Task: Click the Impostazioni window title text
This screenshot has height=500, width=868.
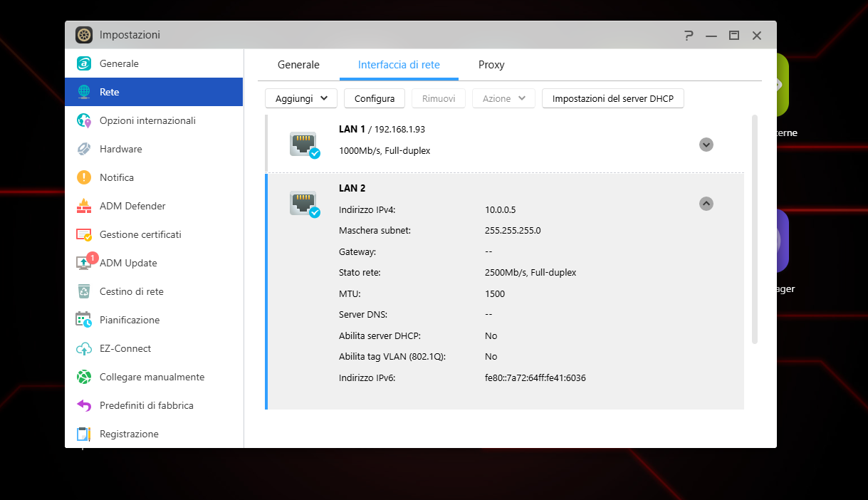Action: point(130,35)
